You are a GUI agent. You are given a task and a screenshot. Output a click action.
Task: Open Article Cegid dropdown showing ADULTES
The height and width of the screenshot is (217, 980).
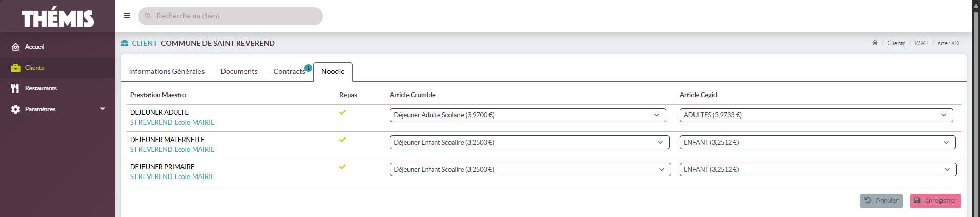point(816,115)
